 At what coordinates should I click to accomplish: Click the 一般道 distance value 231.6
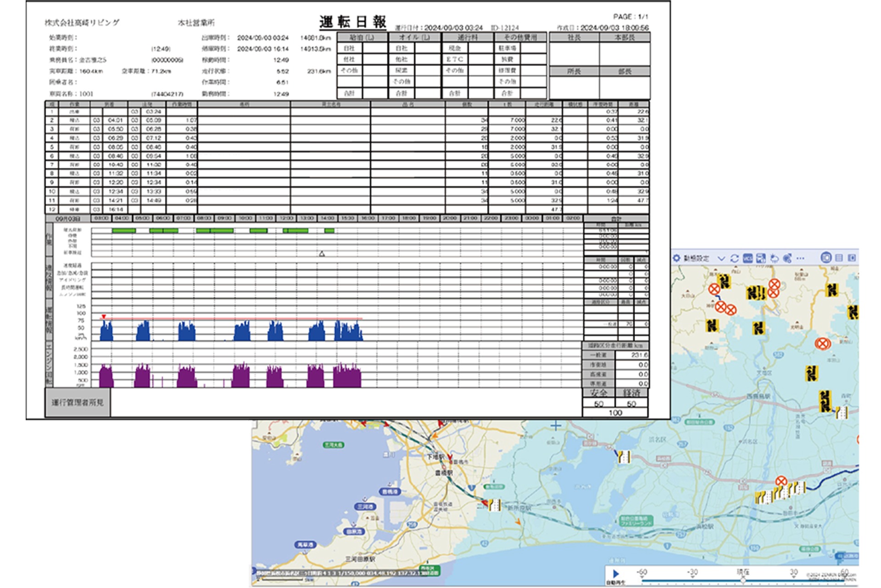[639, 355]
